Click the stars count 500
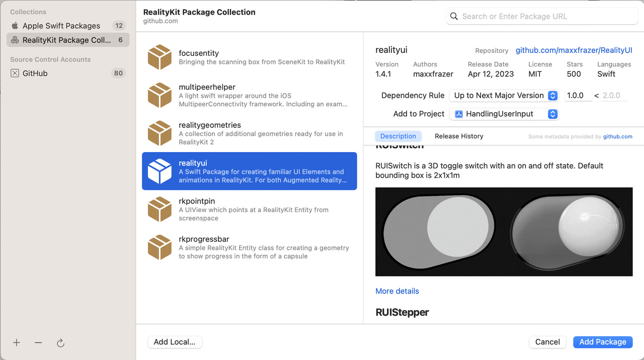 click(574, 74)
